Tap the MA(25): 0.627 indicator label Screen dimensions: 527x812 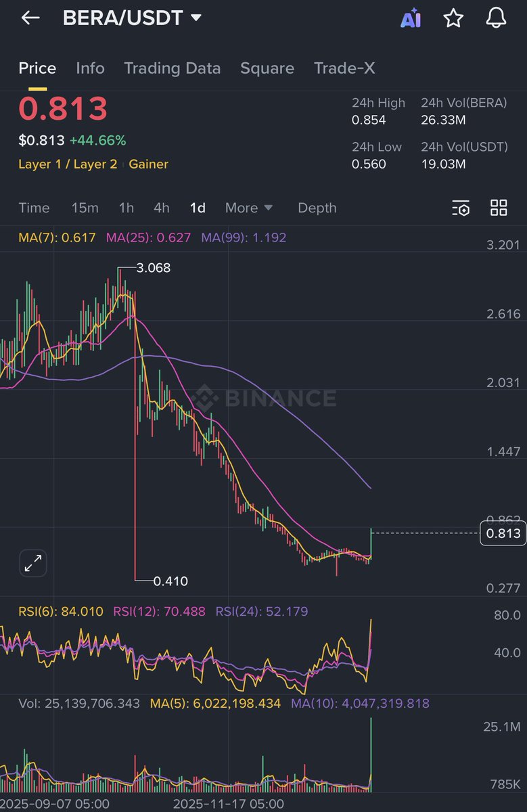[148, 238]
